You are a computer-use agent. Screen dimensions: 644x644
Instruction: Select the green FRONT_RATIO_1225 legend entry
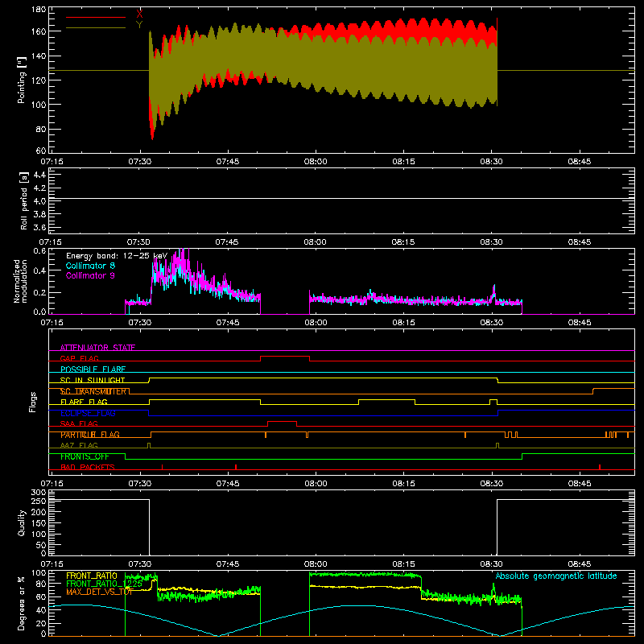(x=105, y=584)
